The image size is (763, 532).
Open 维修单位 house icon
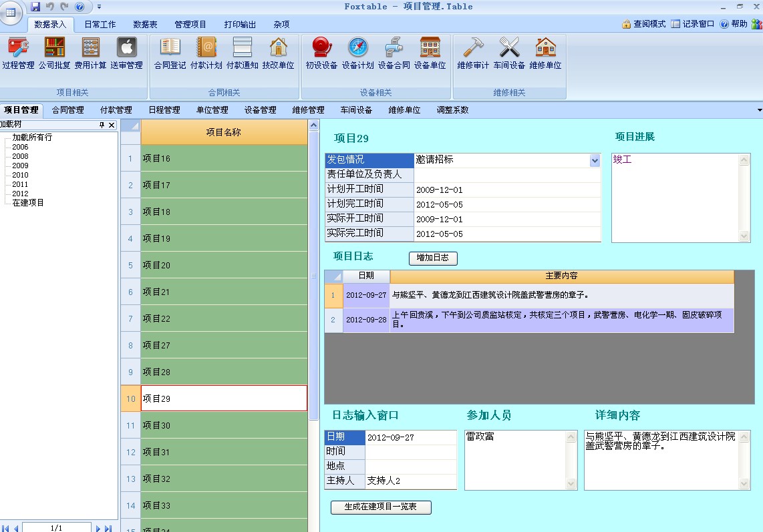pyautogui.click(x=545, y=53)
